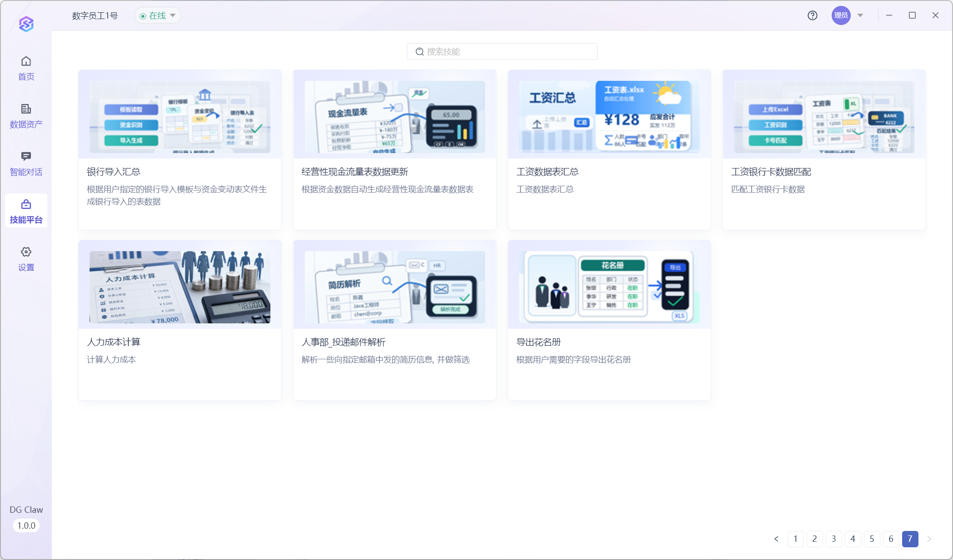Open the 首页 home icon
Screen dimensions: 953x560
click(x=26, y=61)
